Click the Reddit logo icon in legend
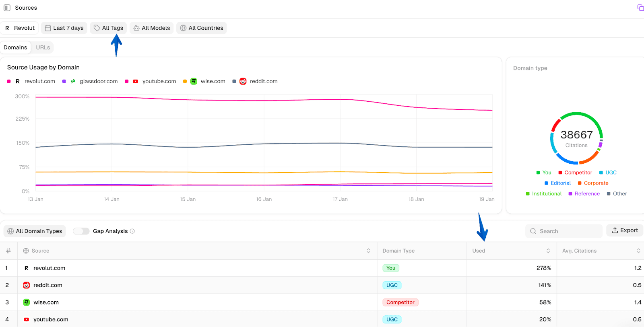Viewport: 644px width, 327px height. pos(243,81)
